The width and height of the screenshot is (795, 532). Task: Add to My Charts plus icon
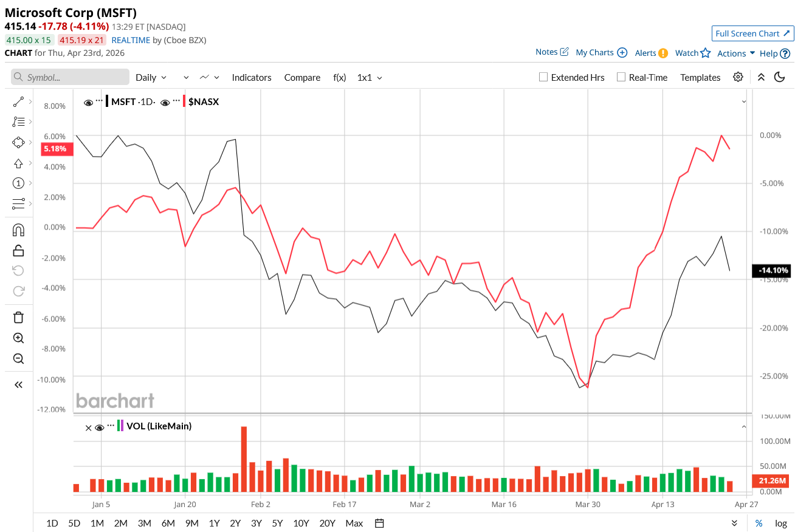pyautogui.click(x=622, y=52)
